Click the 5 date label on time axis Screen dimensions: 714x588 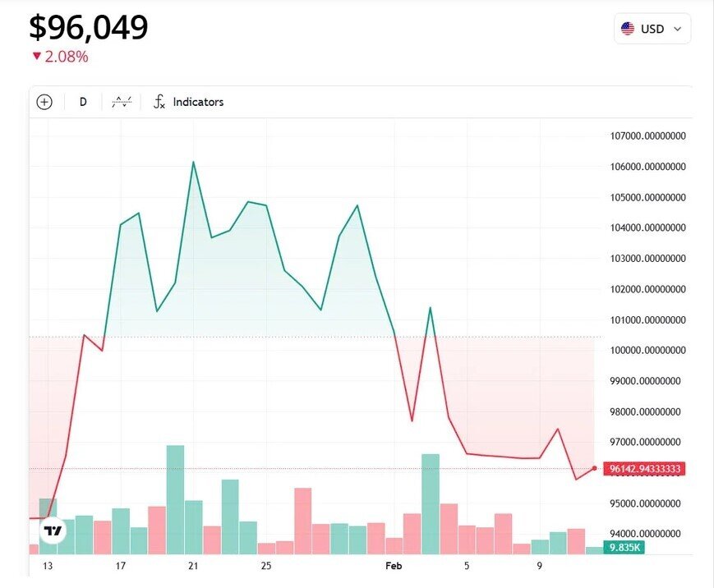(467, 566)
